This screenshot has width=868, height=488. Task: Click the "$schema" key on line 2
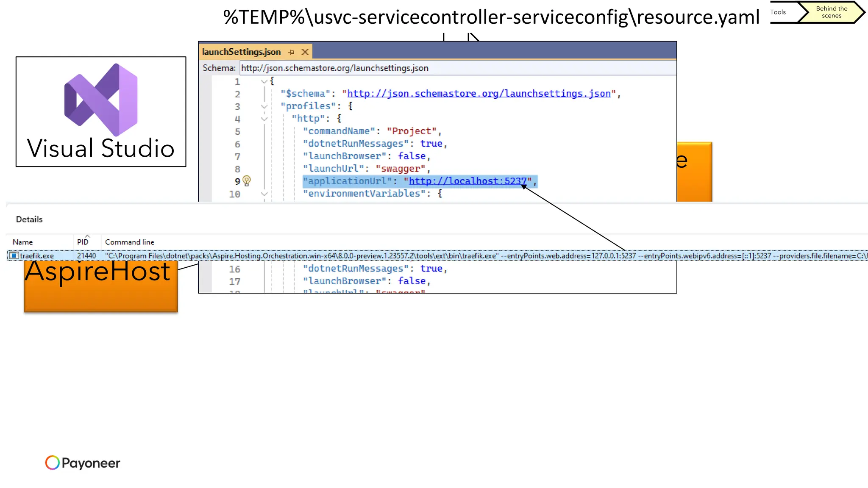tap(306, 94)
